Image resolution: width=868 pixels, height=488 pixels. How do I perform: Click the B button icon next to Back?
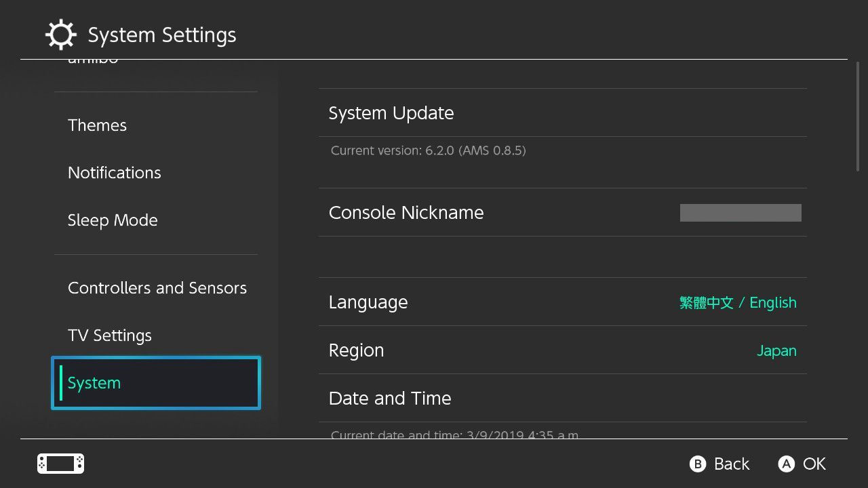tap(698, 464)
